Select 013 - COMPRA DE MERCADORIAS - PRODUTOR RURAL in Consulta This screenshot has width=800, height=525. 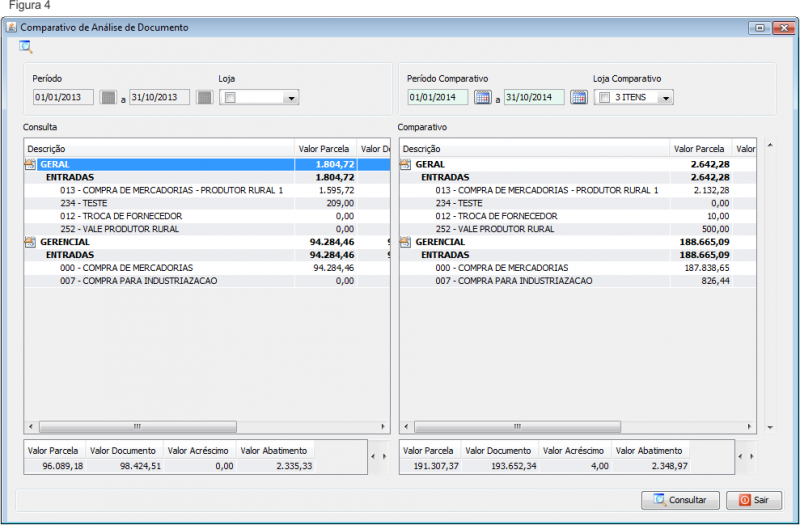207,190
